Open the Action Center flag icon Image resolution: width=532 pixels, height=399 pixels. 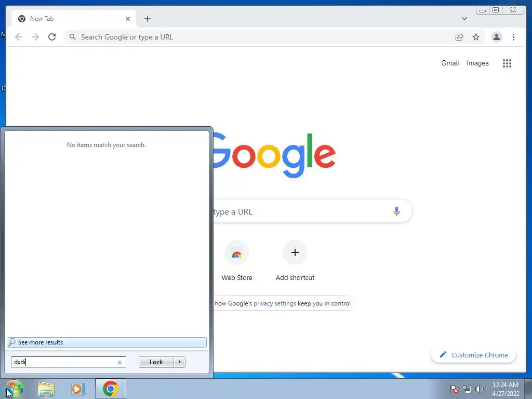[x=455, y=389]
